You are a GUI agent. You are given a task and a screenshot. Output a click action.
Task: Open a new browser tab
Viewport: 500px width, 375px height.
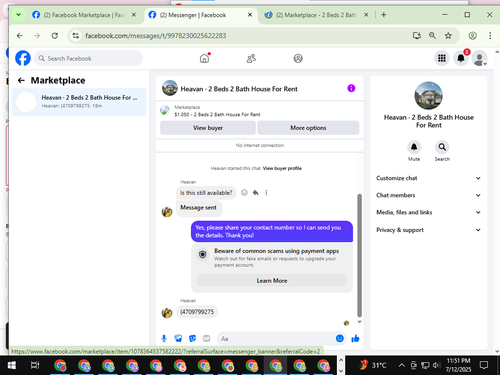coord(384,15)
